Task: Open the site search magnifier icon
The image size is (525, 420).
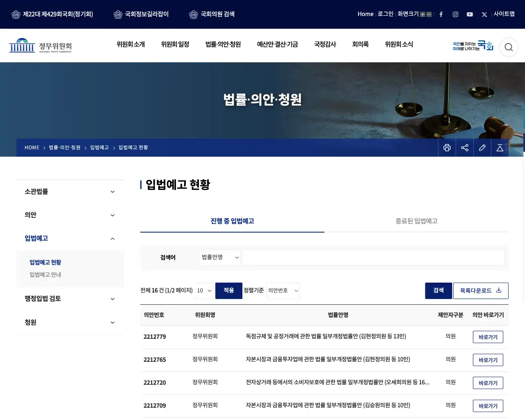Action: (x=509, y=47)
